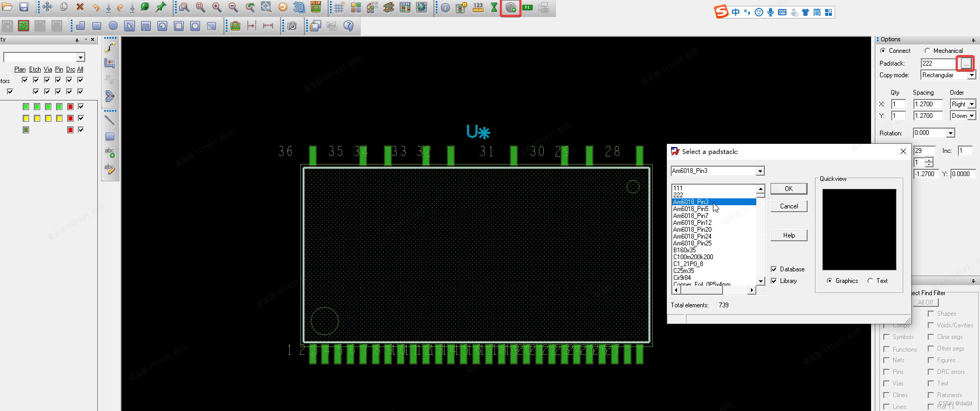Select the Add Text abc tool
The image size is (980, 411).
pyautogui.click(x=109, y=152)
